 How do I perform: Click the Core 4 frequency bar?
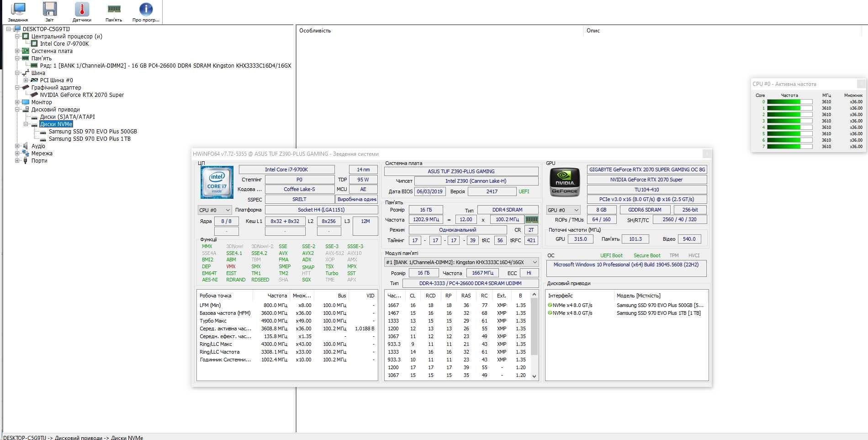[x=789, y=127]
